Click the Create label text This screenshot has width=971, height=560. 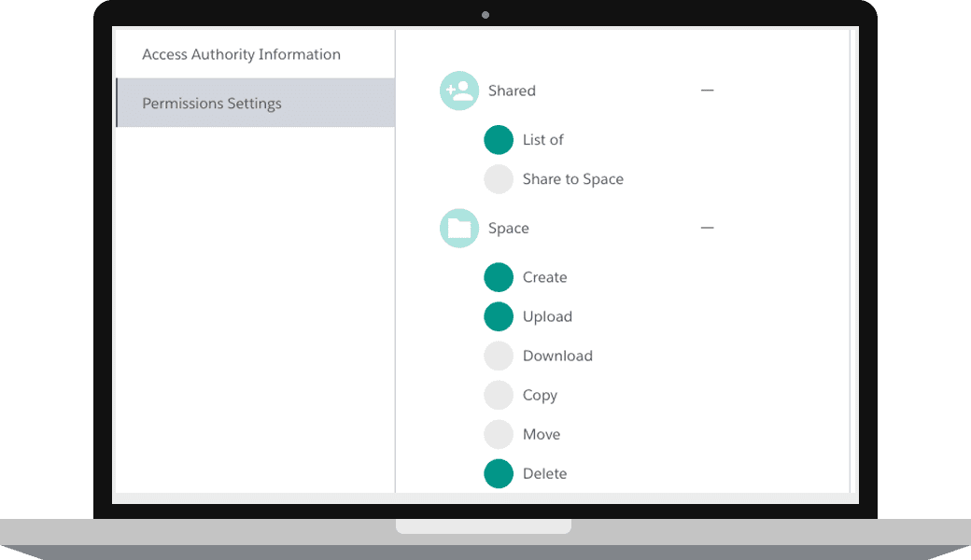coord(544,277)
